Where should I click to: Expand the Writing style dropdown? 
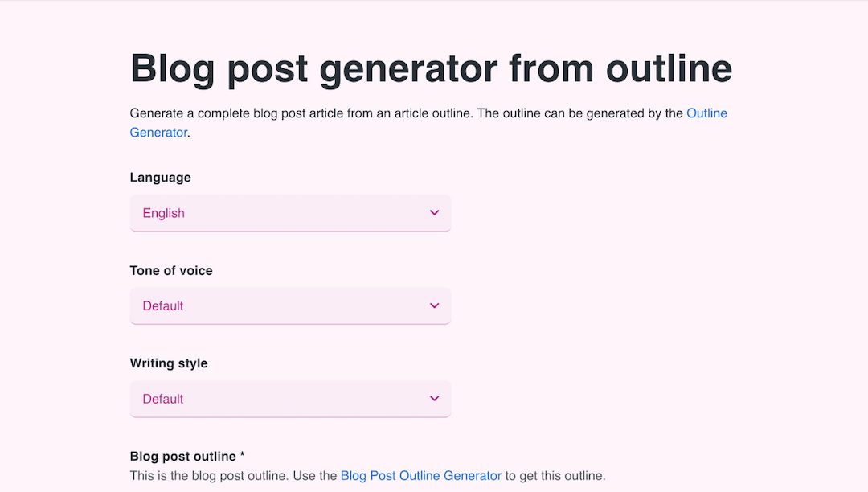pyautogui.click(x=290, y=398)
